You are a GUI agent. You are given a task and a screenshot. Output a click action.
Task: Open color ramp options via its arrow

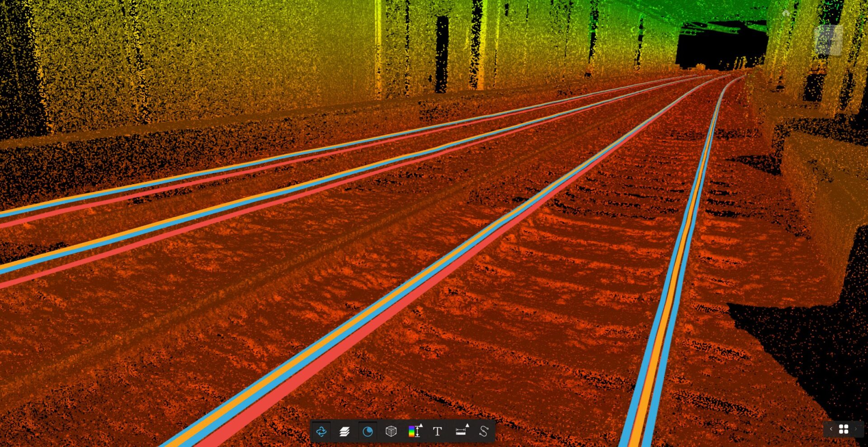[x=421, y=424]
